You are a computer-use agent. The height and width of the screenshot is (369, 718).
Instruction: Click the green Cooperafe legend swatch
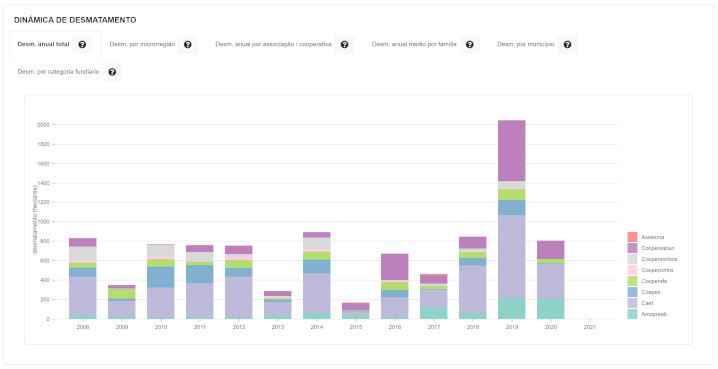click(x=632, y=281)
